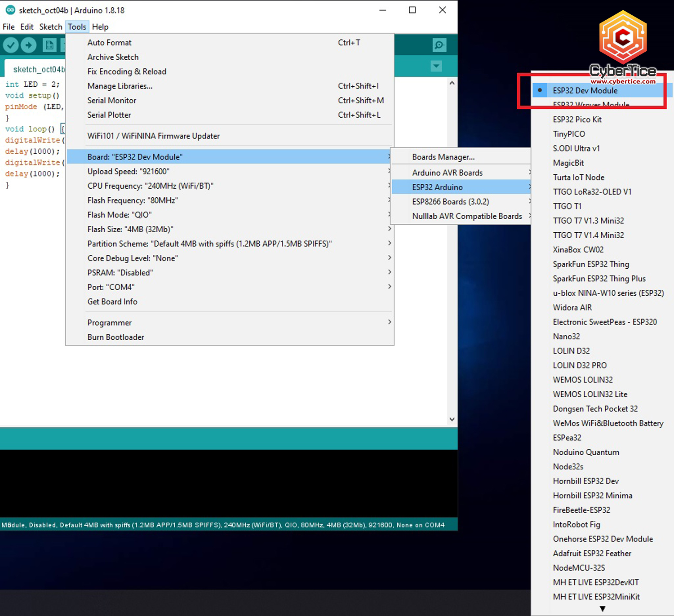Open the Serial Monitor magnifier icon
This screenshot has width=674, height=616.
pyautogui.click(x=439, y=44)
